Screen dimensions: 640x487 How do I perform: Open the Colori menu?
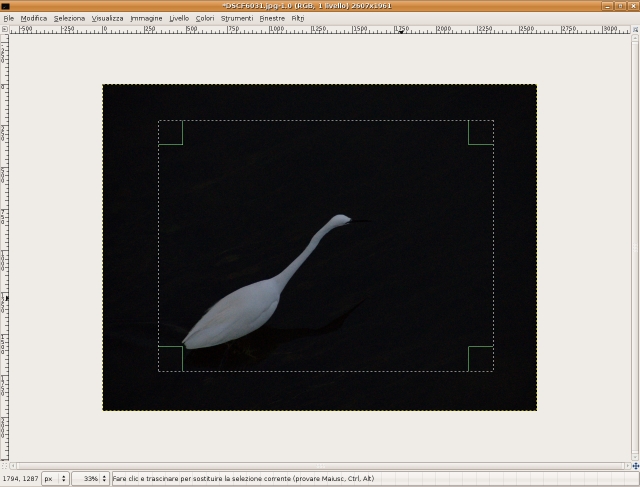coord(205,18)
